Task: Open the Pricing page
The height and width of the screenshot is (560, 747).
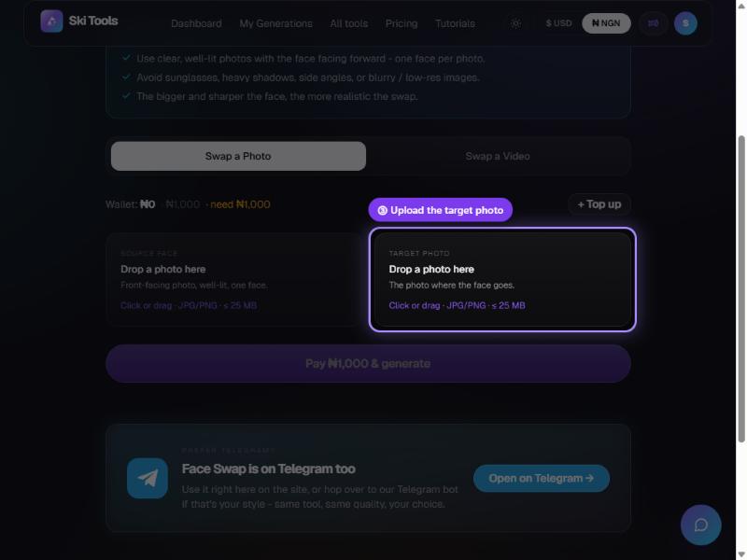Action: pyautogui.click(x=402, y=23)
